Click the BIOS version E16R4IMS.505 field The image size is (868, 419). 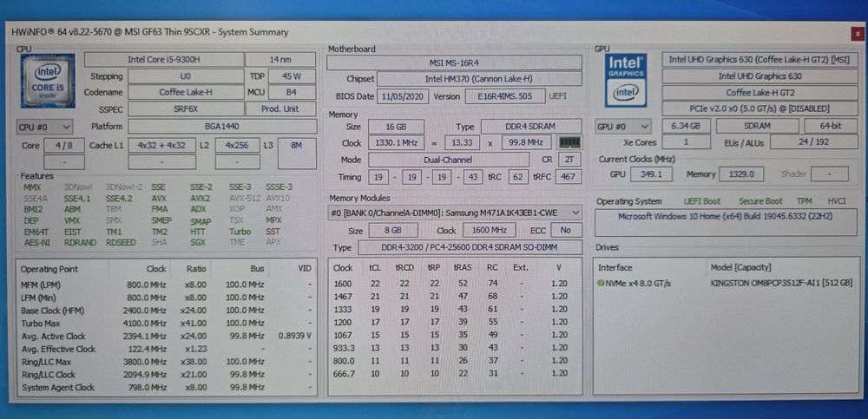click(x=504, y=96)
